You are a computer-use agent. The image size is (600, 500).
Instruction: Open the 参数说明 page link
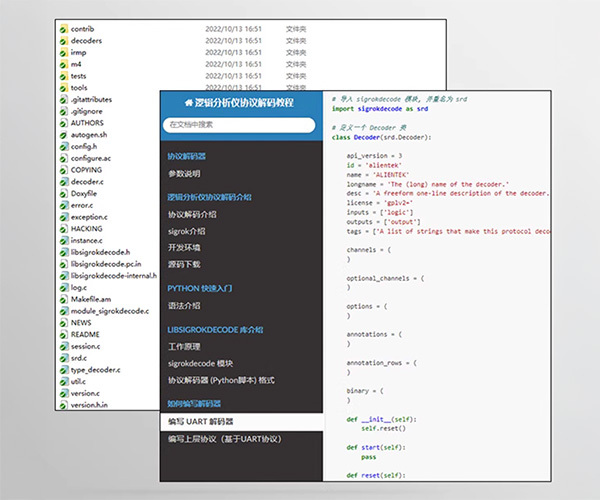(184, 173)
